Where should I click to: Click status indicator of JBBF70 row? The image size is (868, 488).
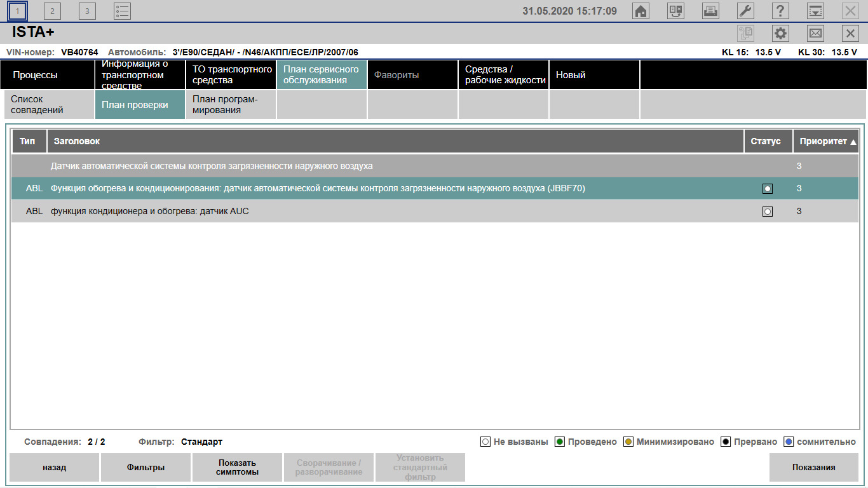pos(768,189)
